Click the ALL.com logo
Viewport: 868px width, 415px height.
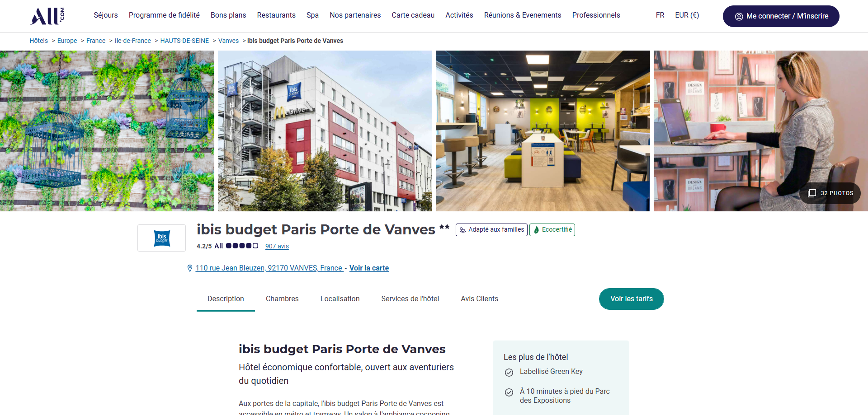tap(47, 16)
